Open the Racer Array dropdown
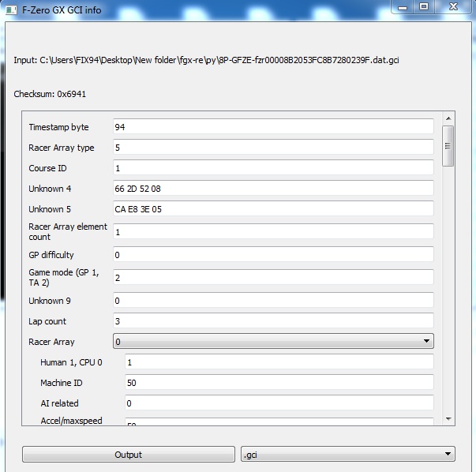 [273, 342]
